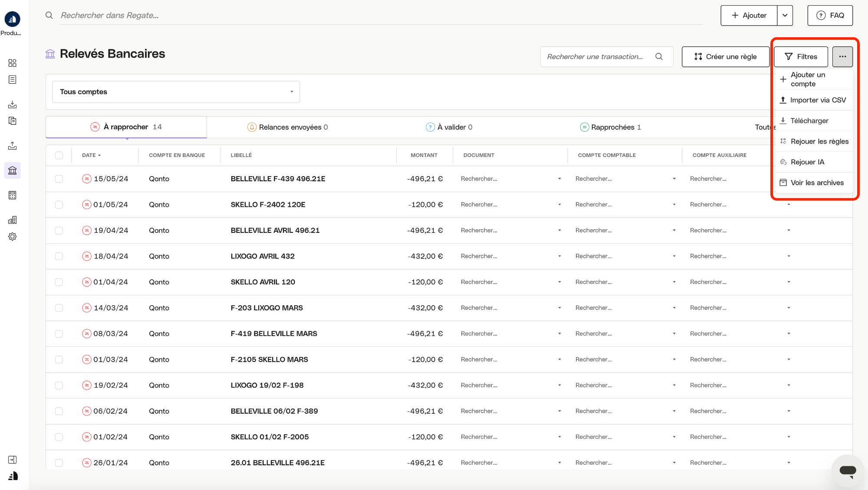This screenshot has height=490, width=868.
Task: Open the dashboard grid icon in sidebar
Action: [x=12, y=63]
